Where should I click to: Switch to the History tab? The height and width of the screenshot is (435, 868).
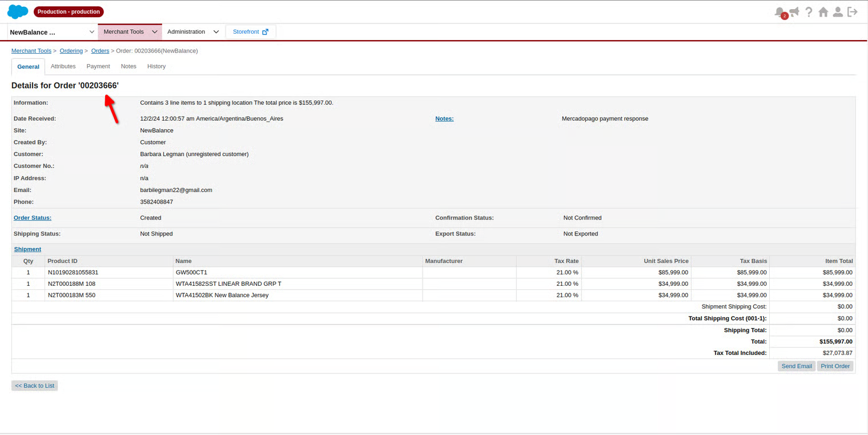(x=156, y=66)
